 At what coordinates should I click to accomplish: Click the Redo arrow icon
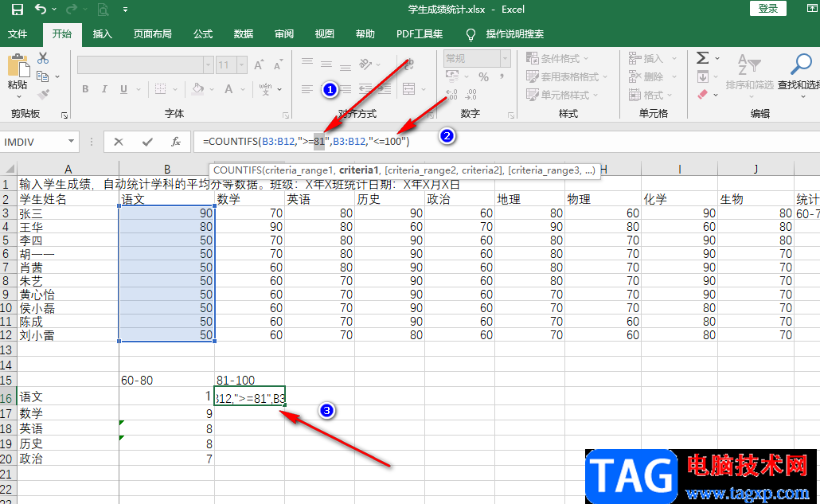pyautogui.click(x=72, y=9)
